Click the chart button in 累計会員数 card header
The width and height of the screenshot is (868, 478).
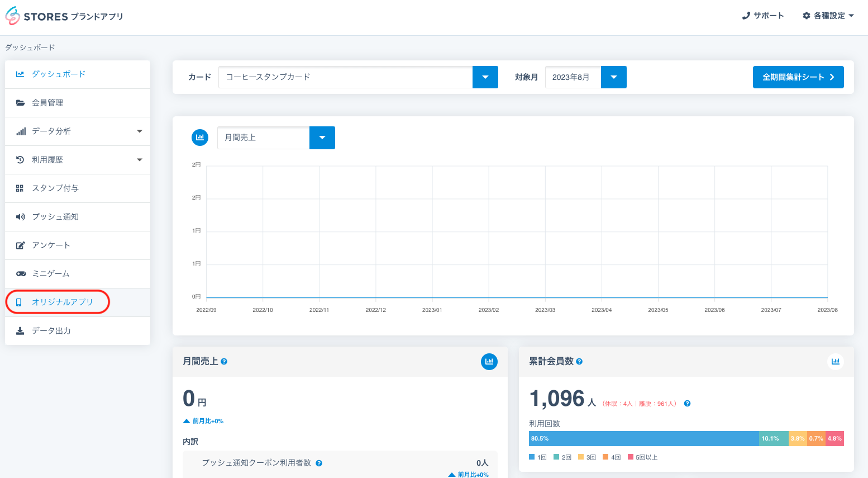click(x=836, y=362)
